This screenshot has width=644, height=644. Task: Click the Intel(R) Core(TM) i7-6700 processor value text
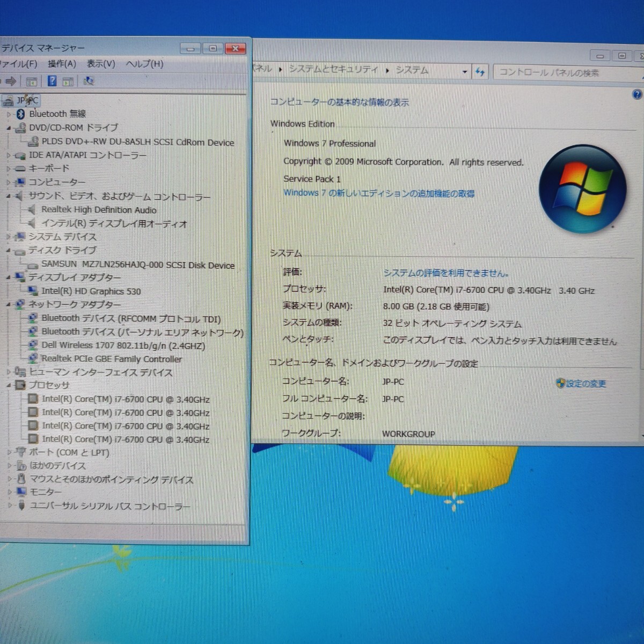pos(489,290)
